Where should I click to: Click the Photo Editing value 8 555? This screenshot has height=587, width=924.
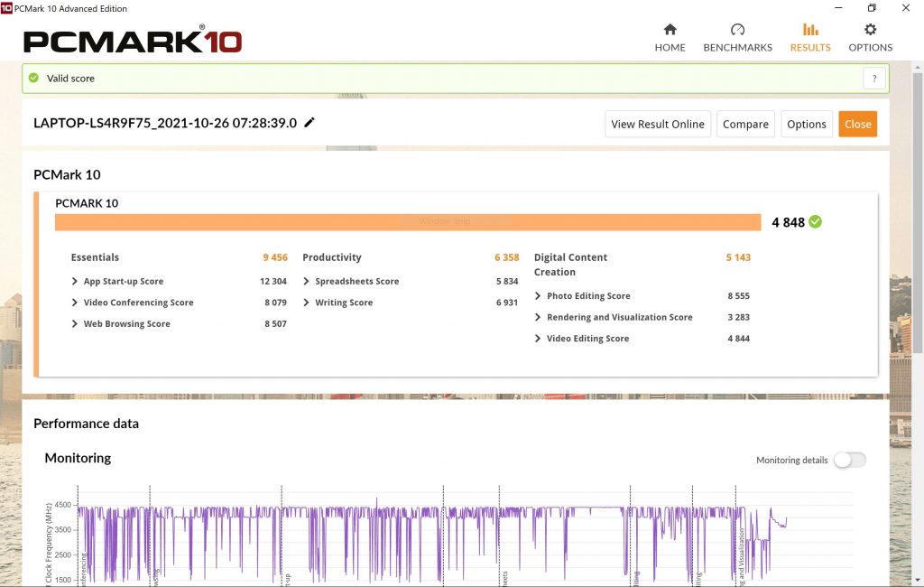(738, 296)
